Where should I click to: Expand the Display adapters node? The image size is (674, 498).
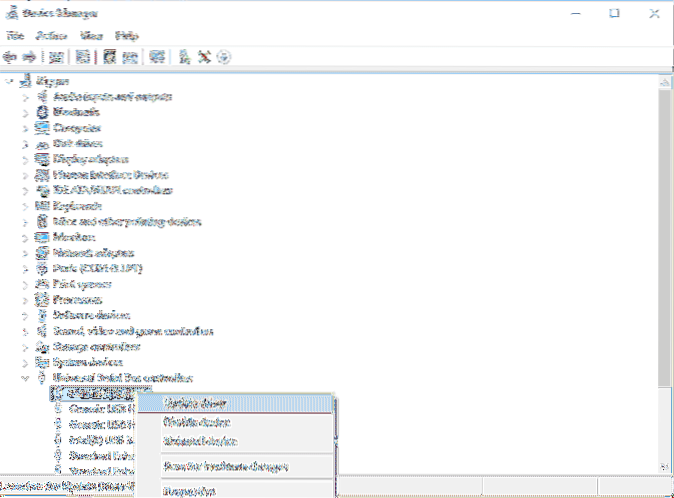26,158
